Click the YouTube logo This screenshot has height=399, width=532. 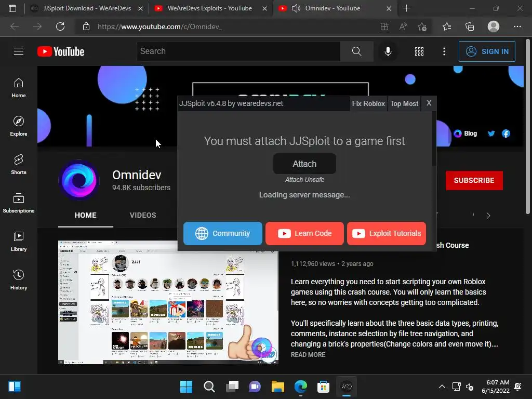pyautogui.click(x=61, y=51)
